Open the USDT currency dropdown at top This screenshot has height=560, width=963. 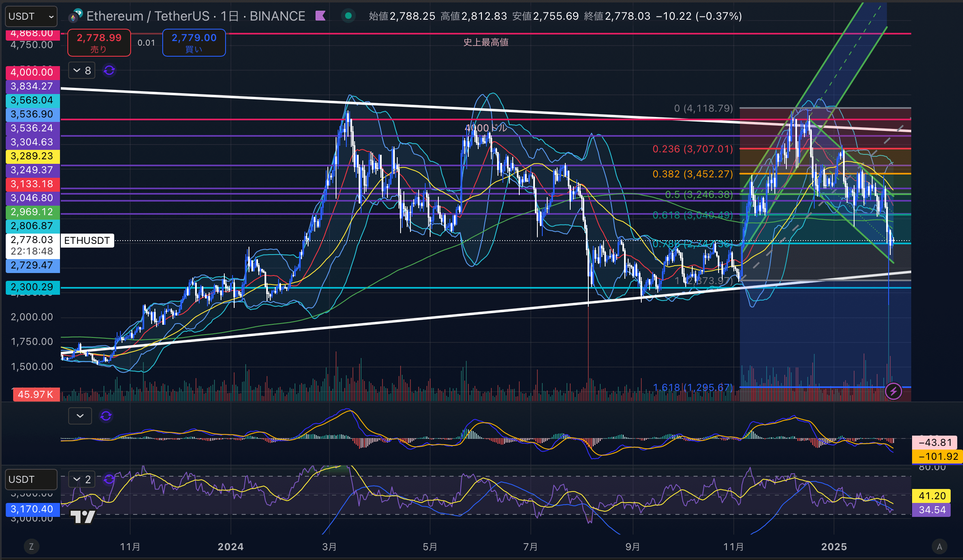click(31, 16)
